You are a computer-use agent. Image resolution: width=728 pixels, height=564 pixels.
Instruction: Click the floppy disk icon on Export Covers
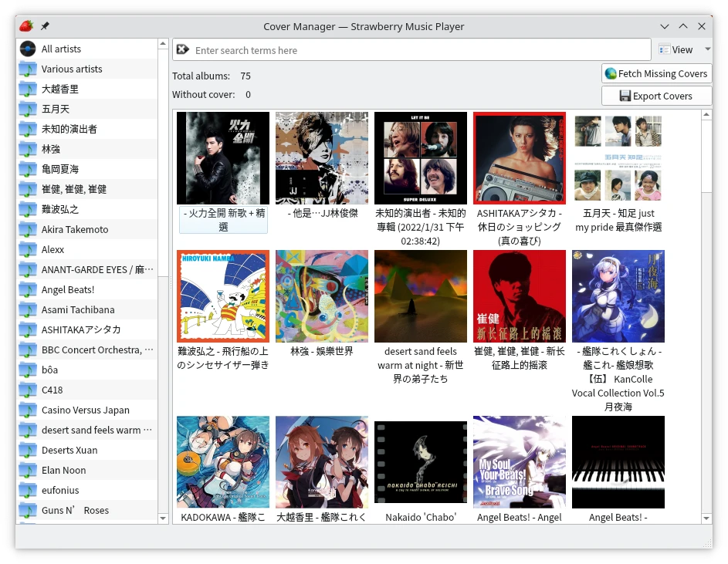coord(625,96)
